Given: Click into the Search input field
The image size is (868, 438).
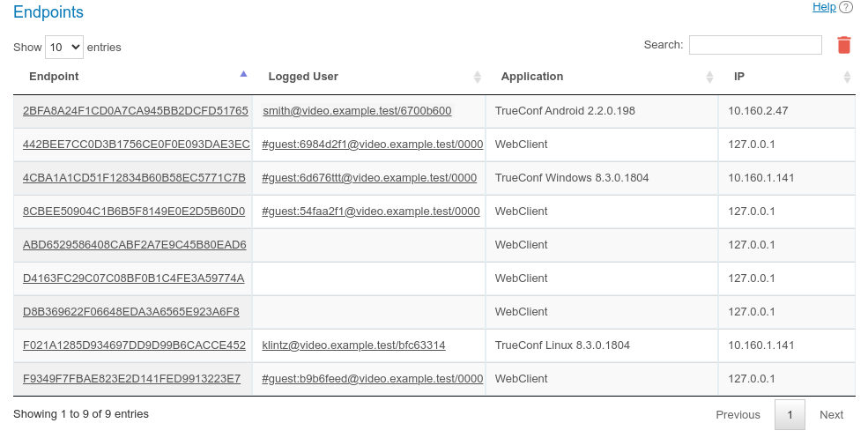Looking at the screenshot, I should pos(755,45).
